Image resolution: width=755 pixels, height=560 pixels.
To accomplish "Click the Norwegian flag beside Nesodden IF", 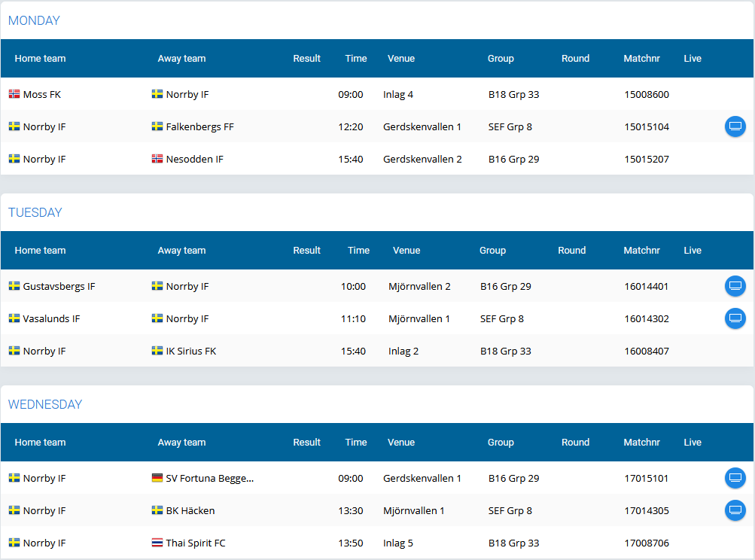I will (x=157, y=158).
